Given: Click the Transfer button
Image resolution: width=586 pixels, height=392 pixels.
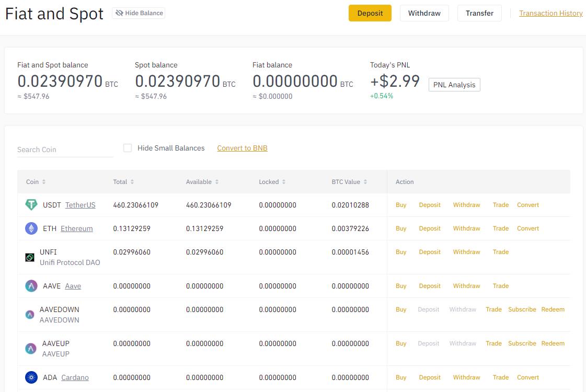Looking at the screenshot, I should 479,13.
